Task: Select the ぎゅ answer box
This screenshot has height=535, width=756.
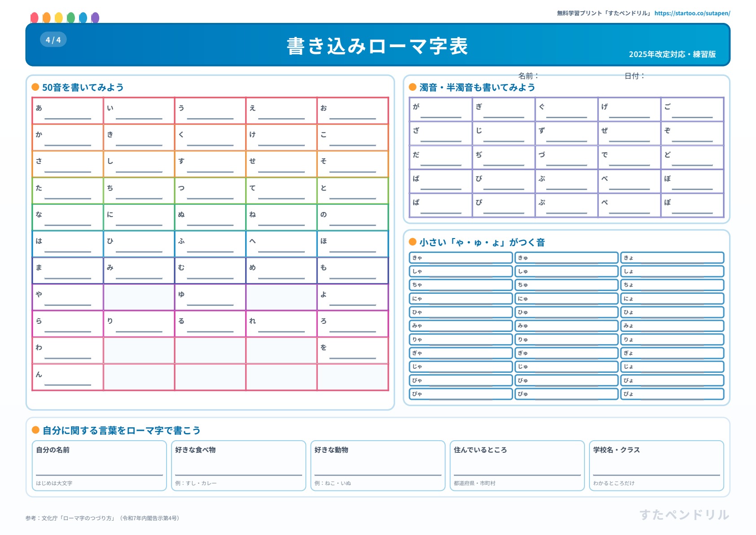Action: coord(567,353)
